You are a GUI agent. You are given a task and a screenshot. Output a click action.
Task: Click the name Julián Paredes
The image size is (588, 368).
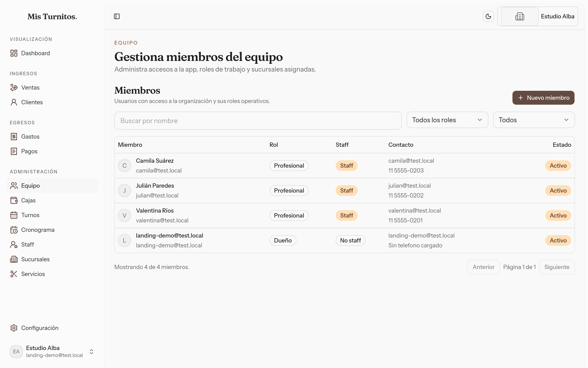coord(155,185)
